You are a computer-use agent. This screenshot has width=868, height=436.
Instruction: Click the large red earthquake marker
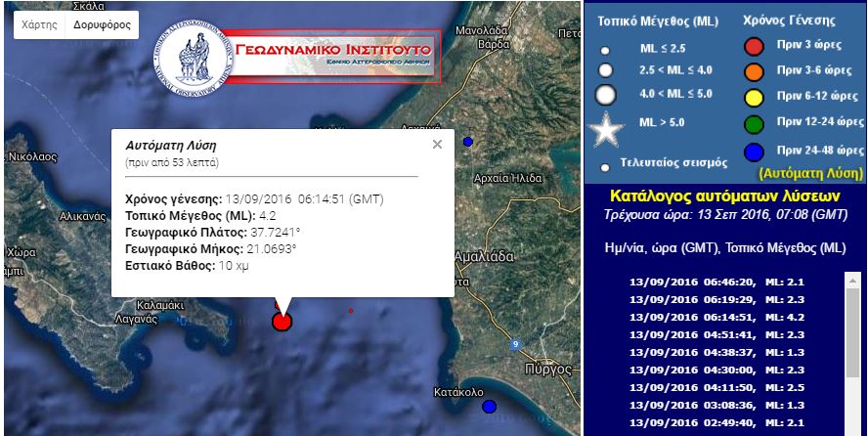282,321
